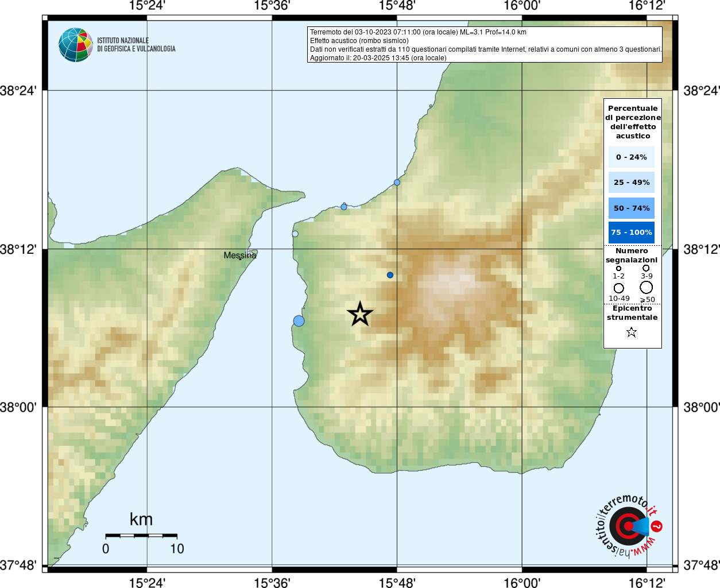
Task: Click the top axis label 16°12'
Action: coord(647,6)
